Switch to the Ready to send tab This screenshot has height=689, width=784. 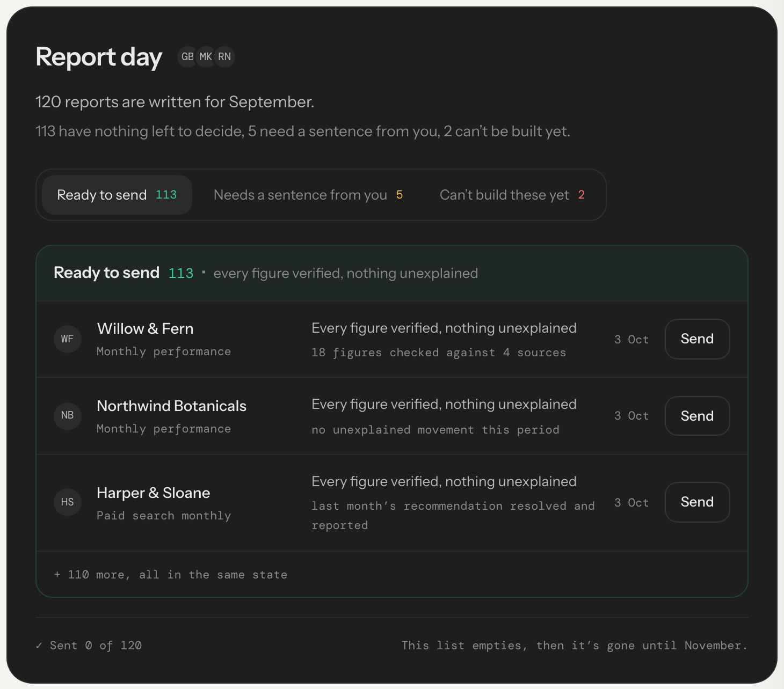click(117, 195)
